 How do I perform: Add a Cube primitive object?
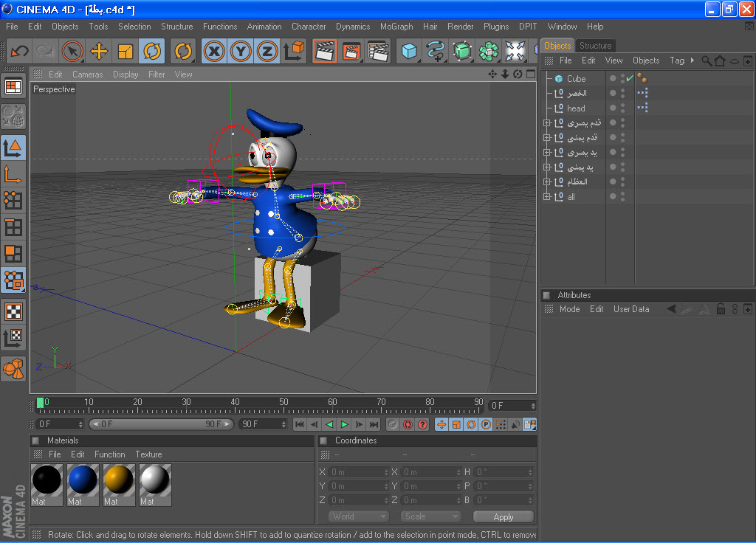[x=409, y=51]
